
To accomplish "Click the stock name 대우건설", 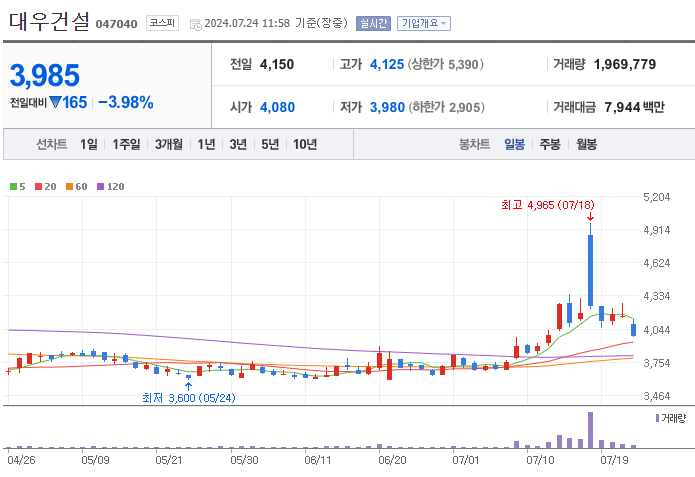I will pos(49,21).
